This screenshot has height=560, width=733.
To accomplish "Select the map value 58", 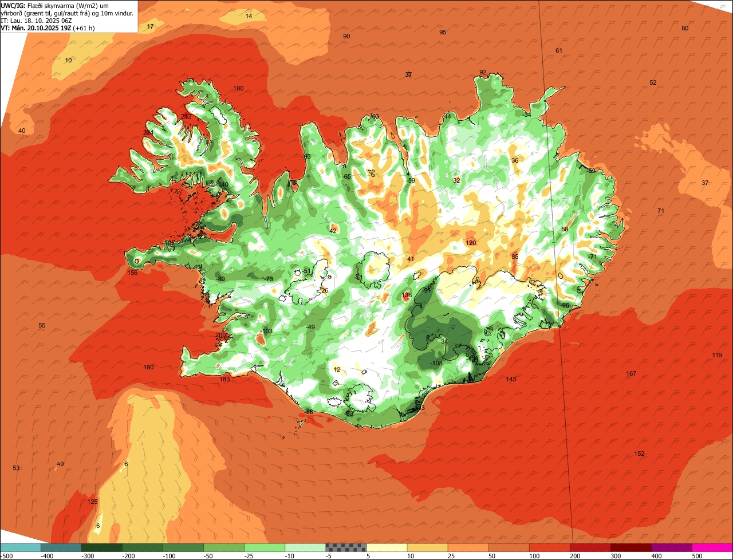I will [x=565, y=229].
